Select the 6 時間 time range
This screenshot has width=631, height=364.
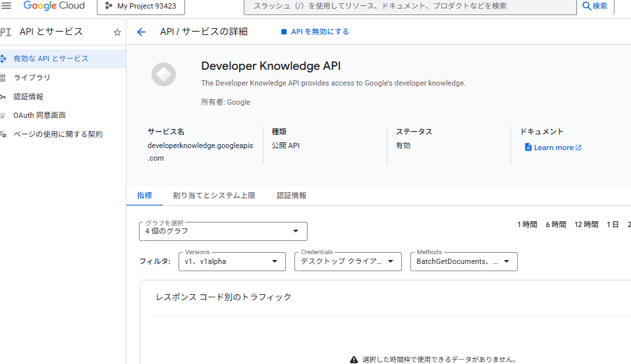[556, 224]
